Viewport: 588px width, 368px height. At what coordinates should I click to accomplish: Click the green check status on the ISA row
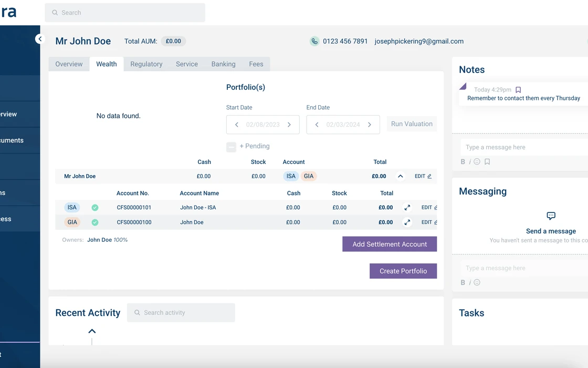pos(95,207)
